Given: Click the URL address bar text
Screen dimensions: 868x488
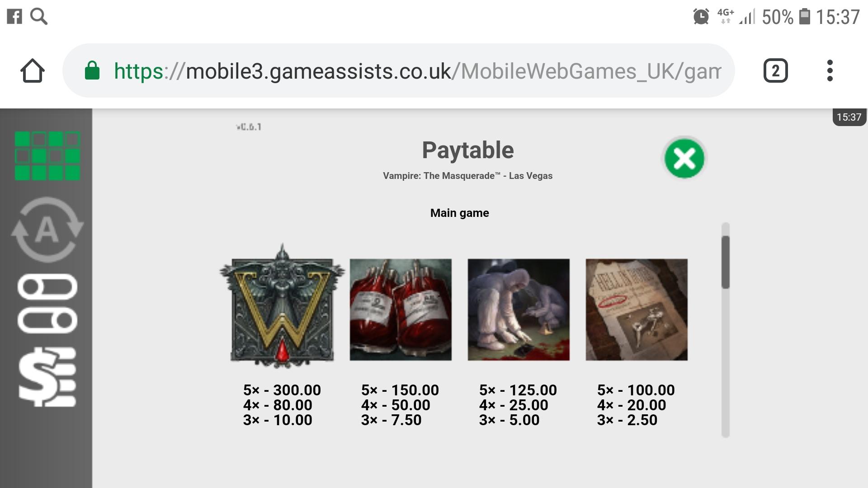Looking at the screenshot, I should point(416,71).
